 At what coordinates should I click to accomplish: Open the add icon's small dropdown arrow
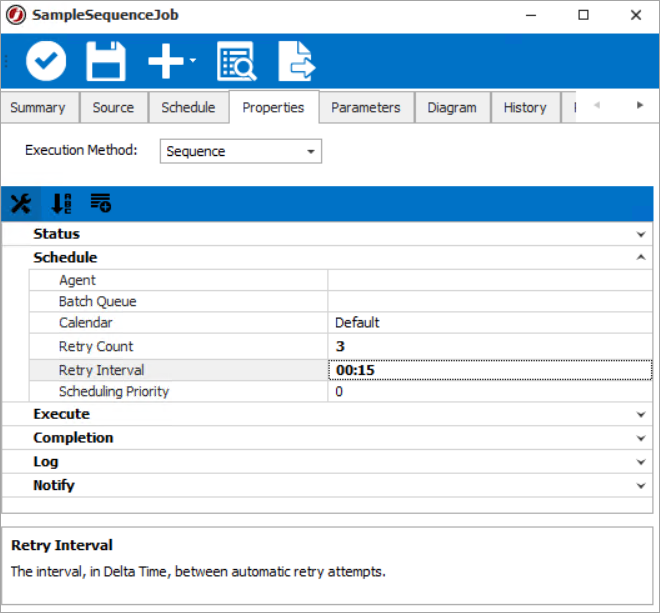[193, 61]
